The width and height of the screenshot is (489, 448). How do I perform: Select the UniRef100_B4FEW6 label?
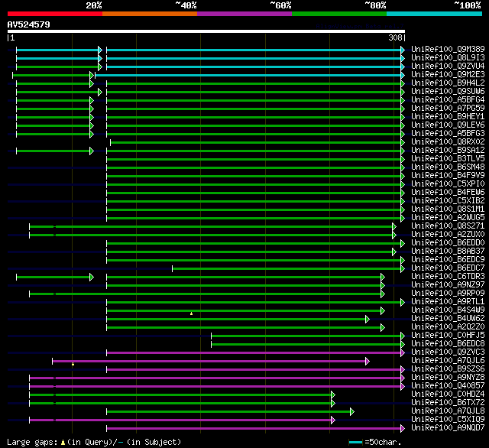(x=448, y=192)
